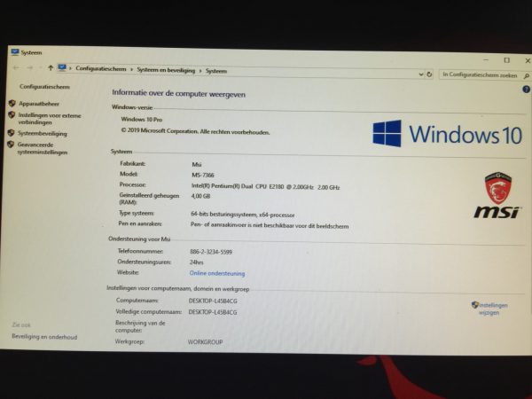532x399 pixels.
Task: Click the Windows 10 Pro text
Action: (x=142, y=120)
